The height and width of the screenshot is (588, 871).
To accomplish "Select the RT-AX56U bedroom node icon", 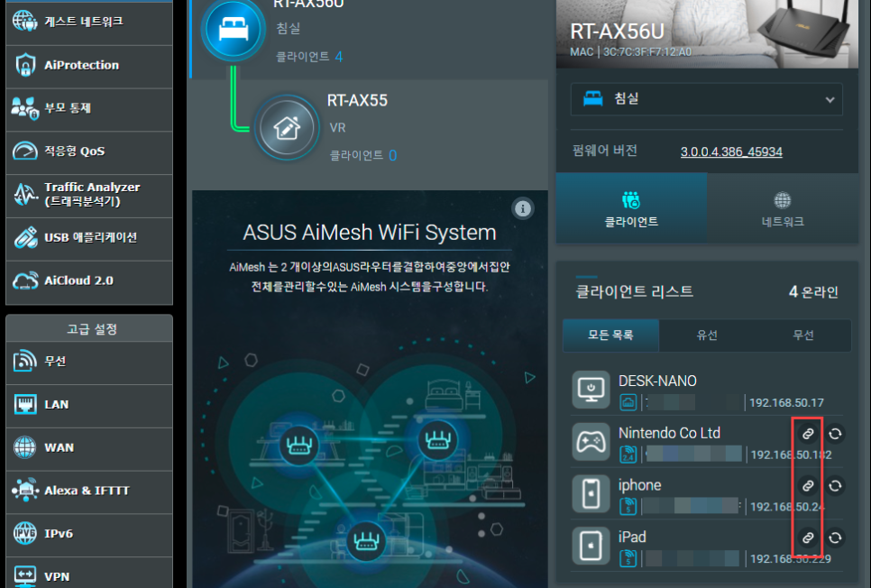I will [234, 28].
